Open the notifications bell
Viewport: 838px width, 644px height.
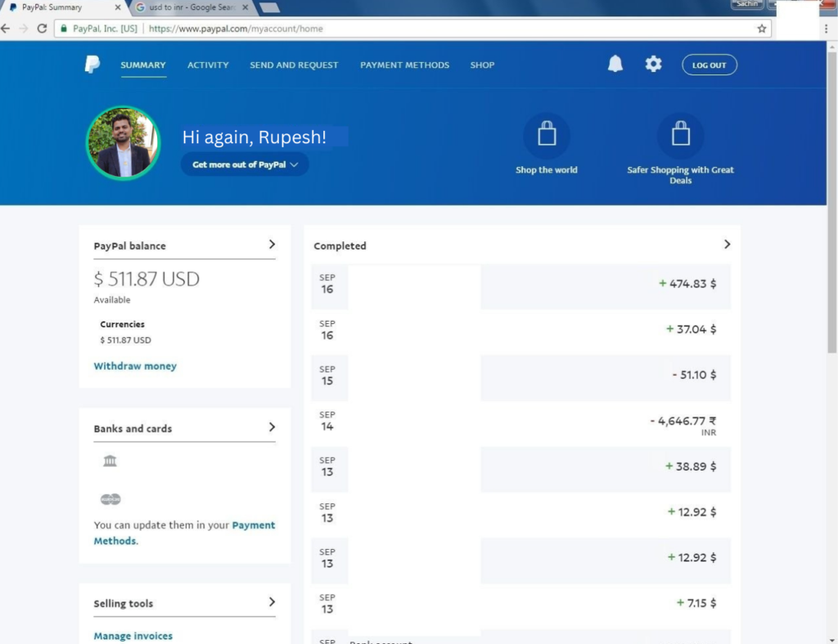[x=615, y=64]
